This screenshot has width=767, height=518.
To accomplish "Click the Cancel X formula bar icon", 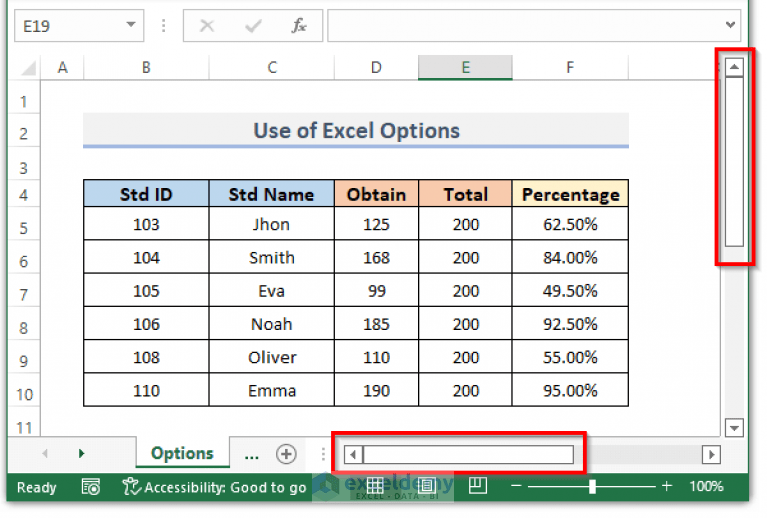I will click(207, 25).
